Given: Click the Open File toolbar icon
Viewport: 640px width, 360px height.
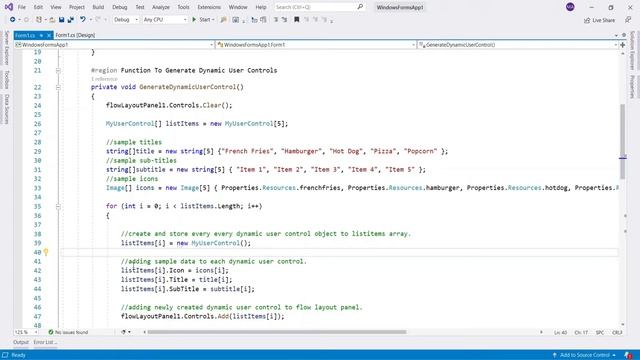Looking at the screenshot, I should (x=52, y=20).
